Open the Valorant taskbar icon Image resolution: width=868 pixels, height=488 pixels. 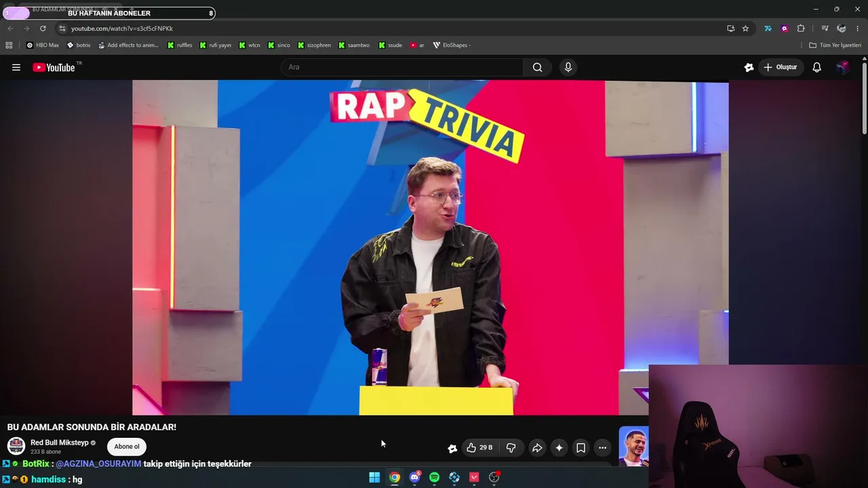(x=474, y=477)
